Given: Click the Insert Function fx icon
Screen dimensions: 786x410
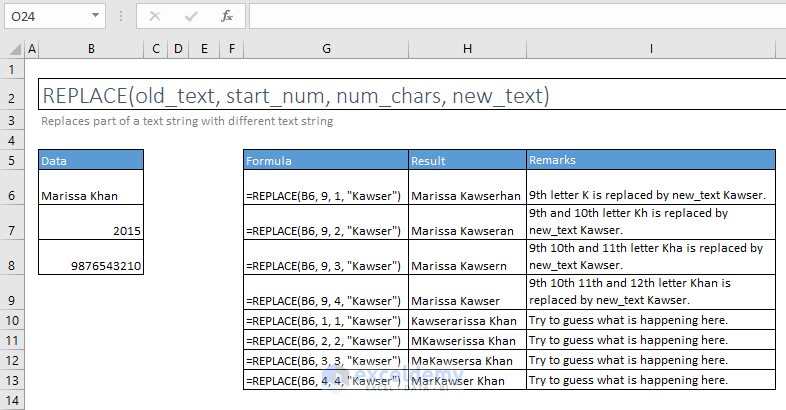Looking at the screenshot, I should point(227,16).
